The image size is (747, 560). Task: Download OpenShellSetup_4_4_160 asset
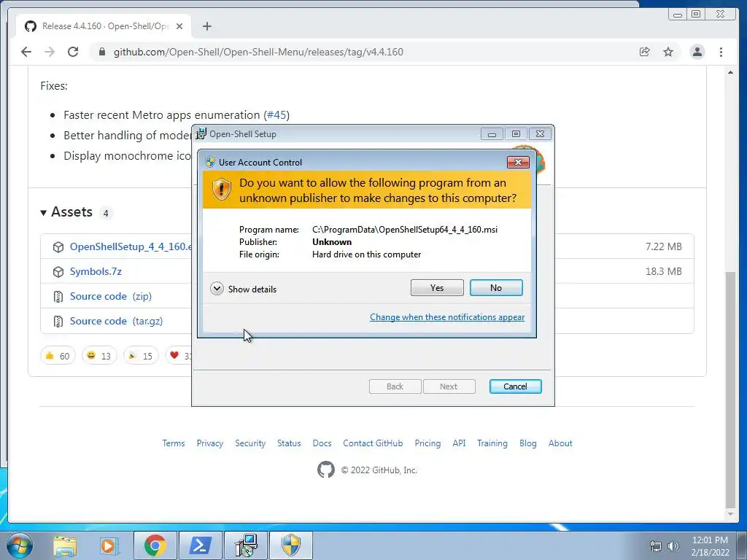coord(131,246)
